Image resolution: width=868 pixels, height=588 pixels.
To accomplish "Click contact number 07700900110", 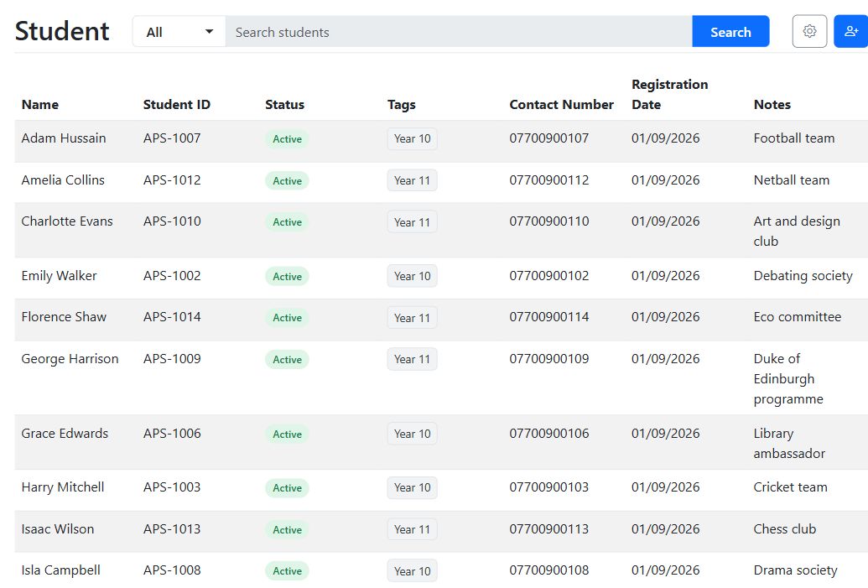I will click(x=549, y=221).
